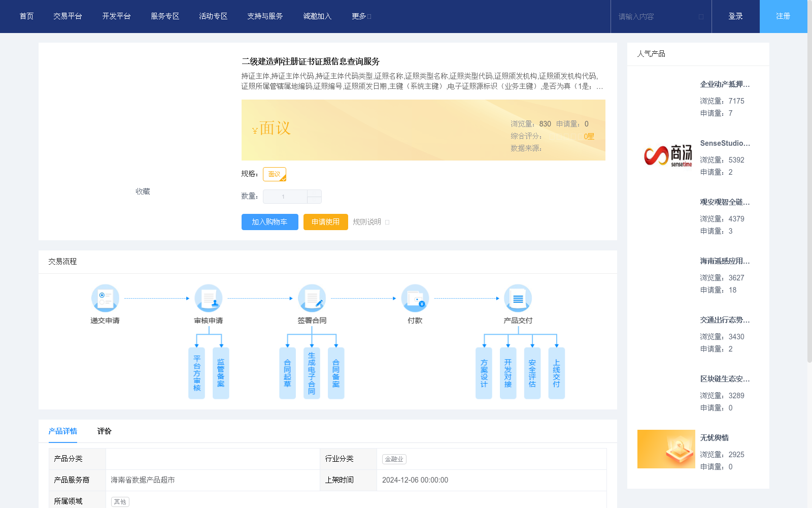
Task: Open the 交易平台 nav item
Action: click(x=67, y=16)
